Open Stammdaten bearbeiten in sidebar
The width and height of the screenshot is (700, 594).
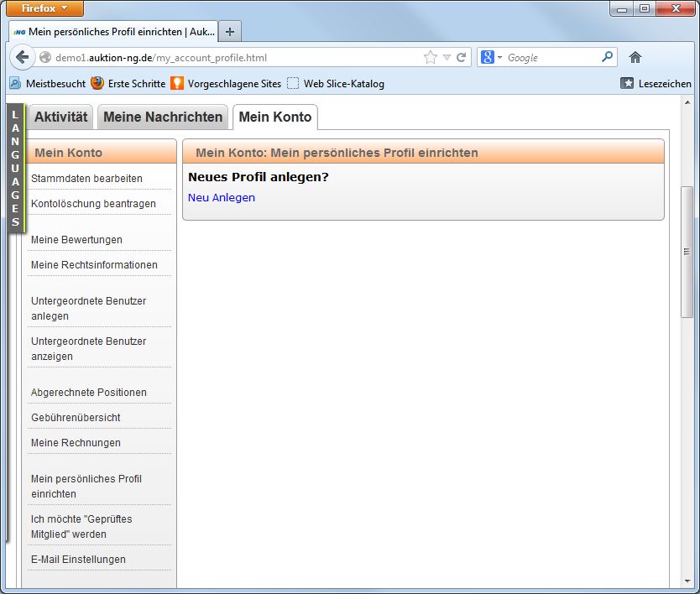pos(86,179)
